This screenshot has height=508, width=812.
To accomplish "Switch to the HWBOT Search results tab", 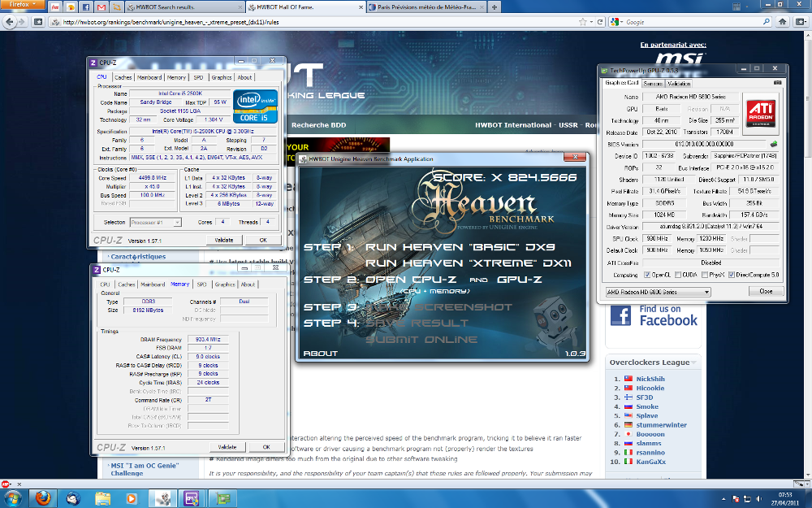I will [x=184, y=7].
